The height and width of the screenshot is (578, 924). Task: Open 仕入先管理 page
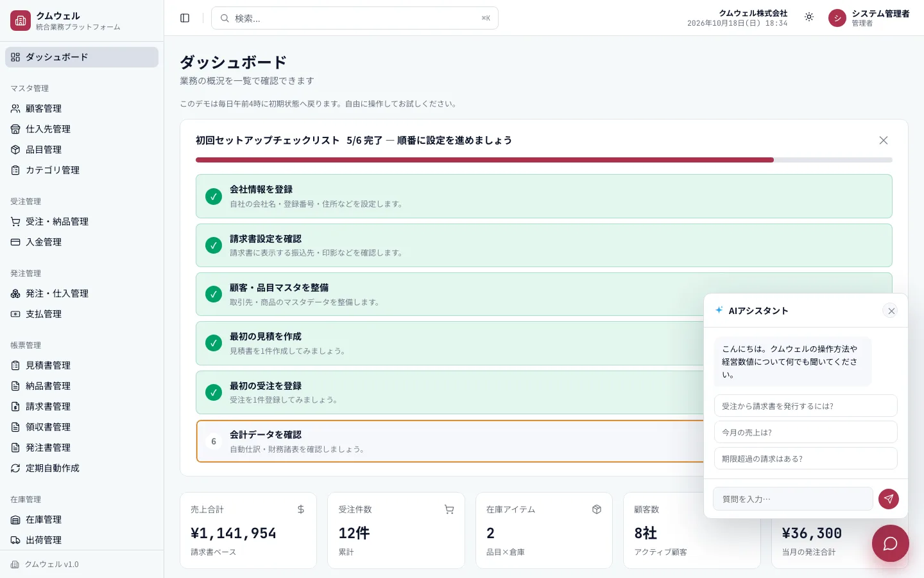coord(81,129)
